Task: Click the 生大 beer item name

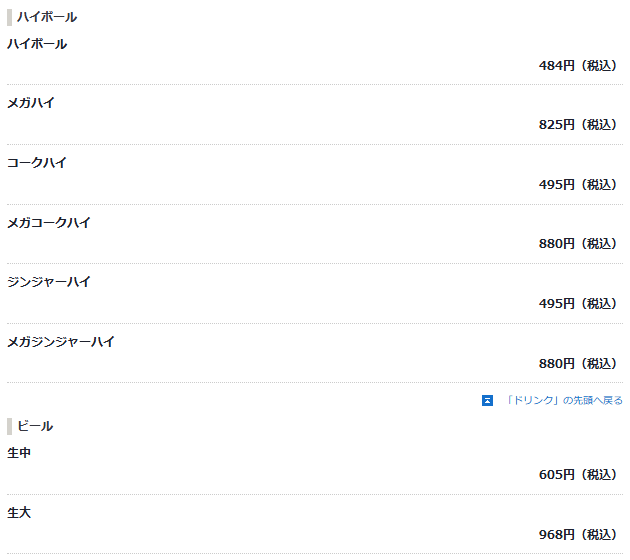Action: point(19,513)
